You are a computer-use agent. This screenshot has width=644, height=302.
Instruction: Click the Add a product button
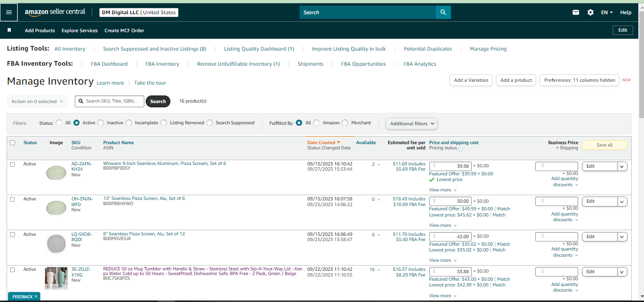click(516, 80)
